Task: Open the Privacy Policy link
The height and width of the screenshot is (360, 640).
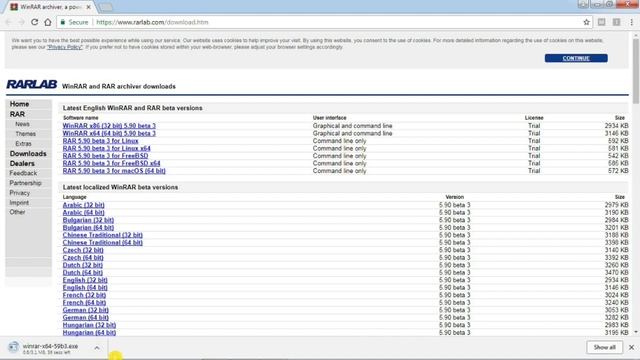Action: tap(65, 47)
